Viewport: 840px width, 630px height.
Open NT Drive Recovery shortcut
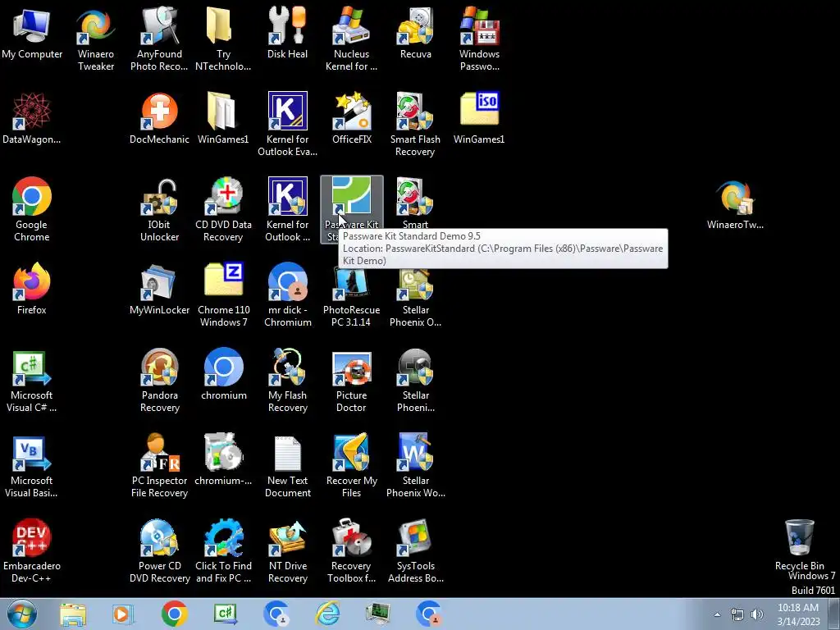[x=287, y=550]
